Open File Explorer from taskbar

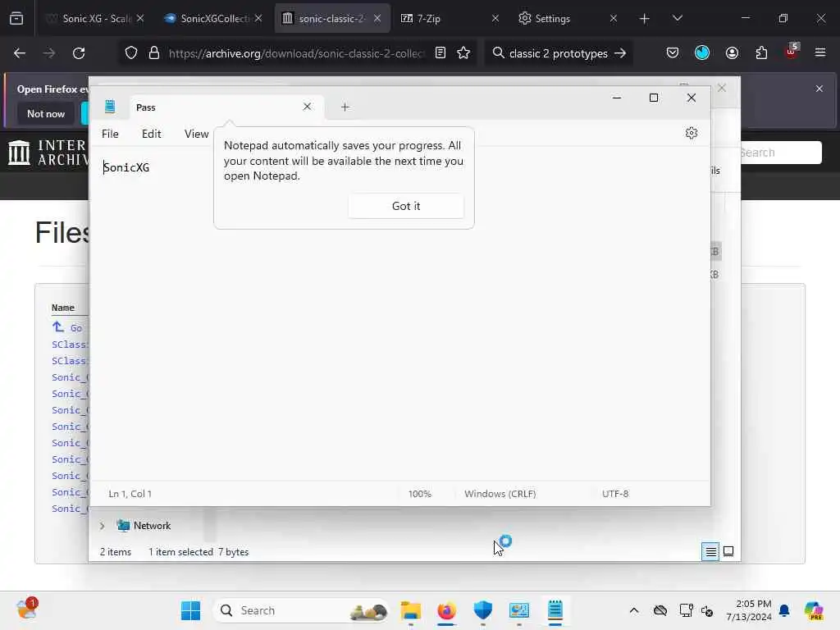(411, 610)
